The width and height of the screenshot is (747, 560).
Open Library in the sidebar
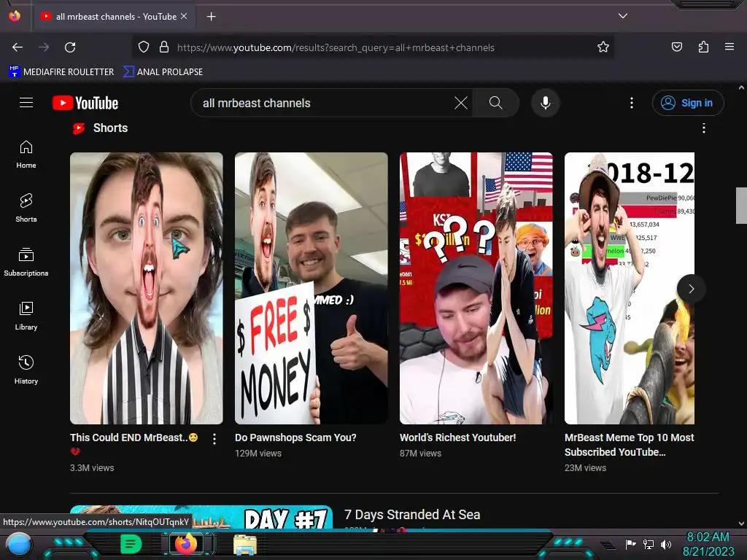(x=26, y=316)
